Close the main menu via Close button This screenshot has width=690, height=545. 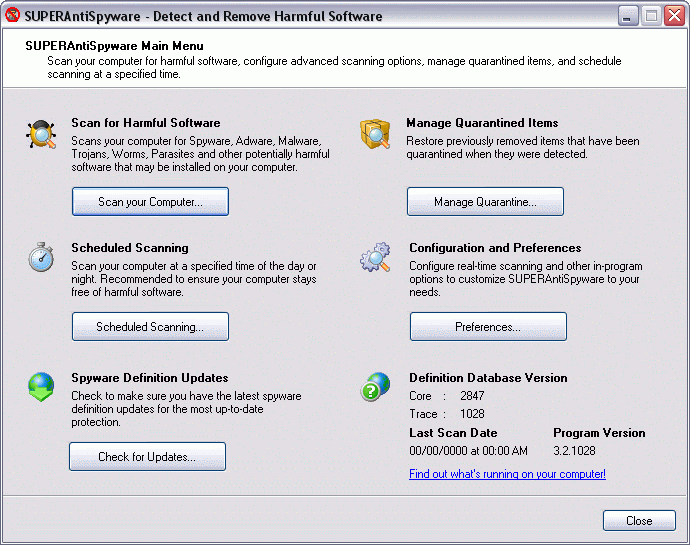pos(639,521)
